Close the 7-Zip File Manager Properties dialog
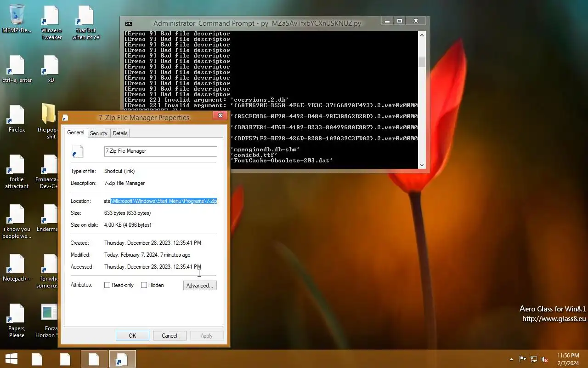Viewport: 588px width, 368px height. (x=220, y=116)
